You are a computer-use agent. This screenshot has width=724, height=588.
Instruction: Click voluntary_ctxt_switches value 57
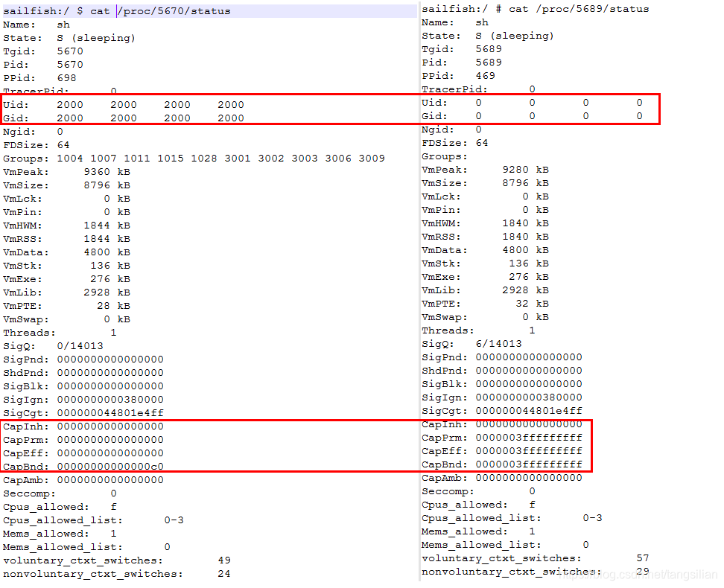pos(644,557)
